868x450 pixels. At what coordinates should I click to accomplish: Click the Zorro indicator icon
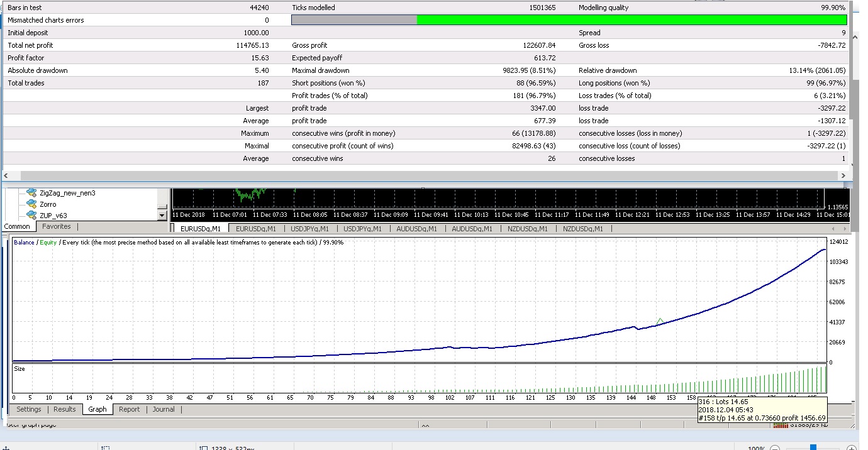coord(31,204)
